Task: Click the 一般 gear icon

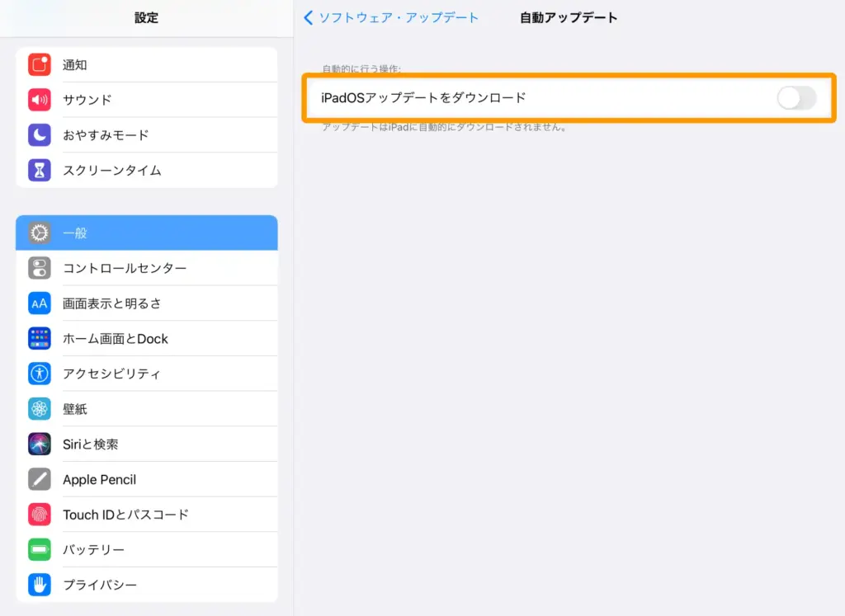Action: click(39, 233)
